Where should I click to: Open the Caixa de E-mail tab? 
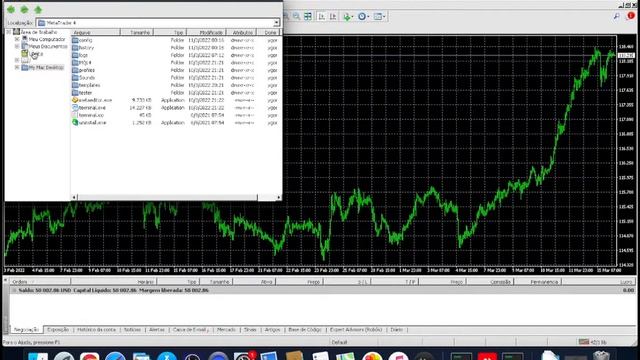point(191,329)
